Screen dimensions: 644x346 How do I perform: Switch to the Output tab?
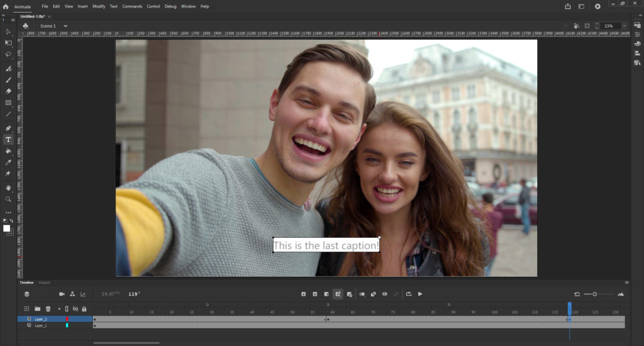pos(44,282)
